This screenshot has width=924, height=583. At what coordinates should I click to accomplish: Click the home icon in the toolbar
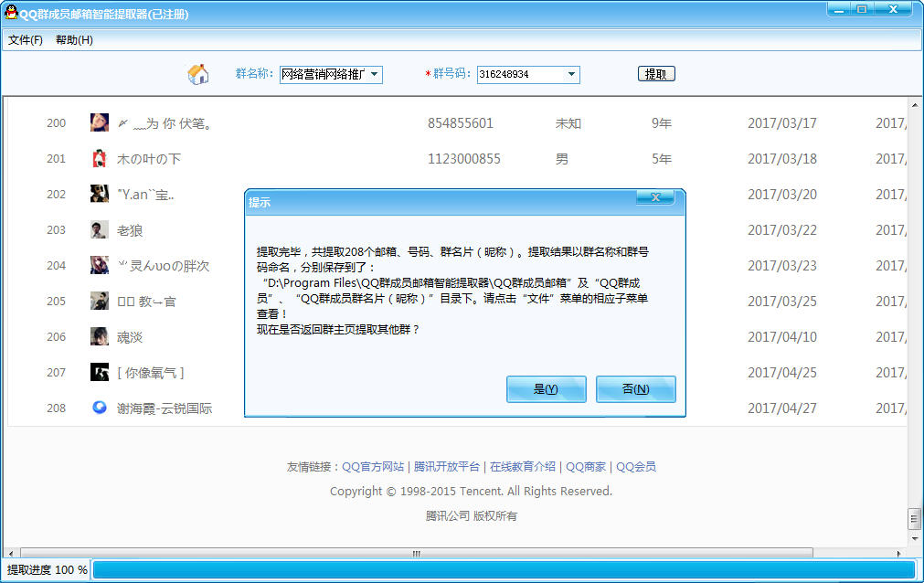click(198, 74)
